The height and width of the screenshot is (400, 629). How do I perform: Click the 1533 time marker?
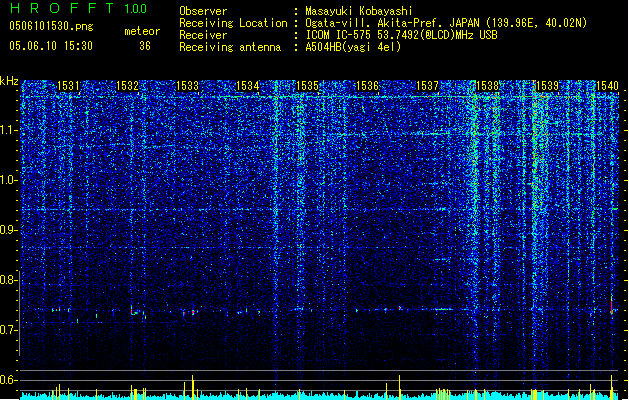[x=188, y=86]
